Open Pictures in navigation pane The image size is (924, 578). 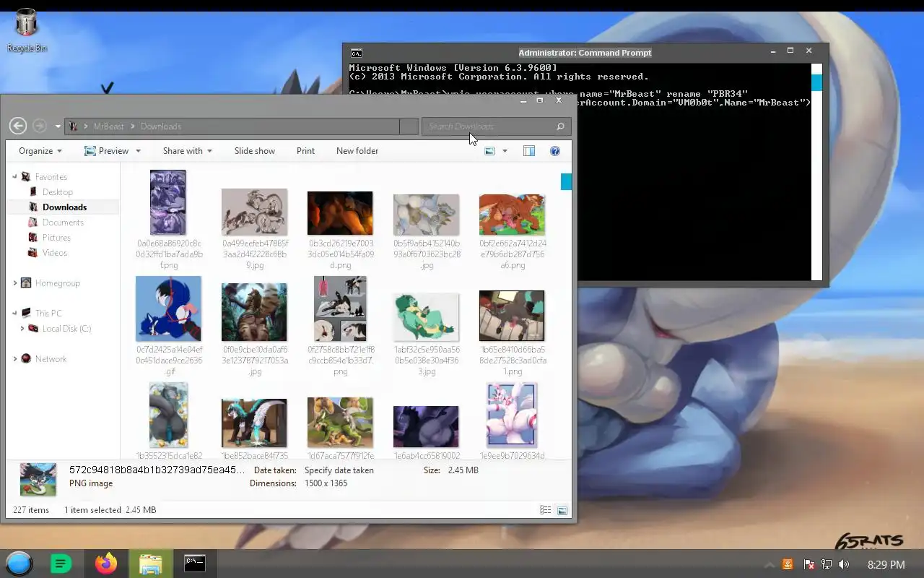pyautogui.click(x=56, y=238)
